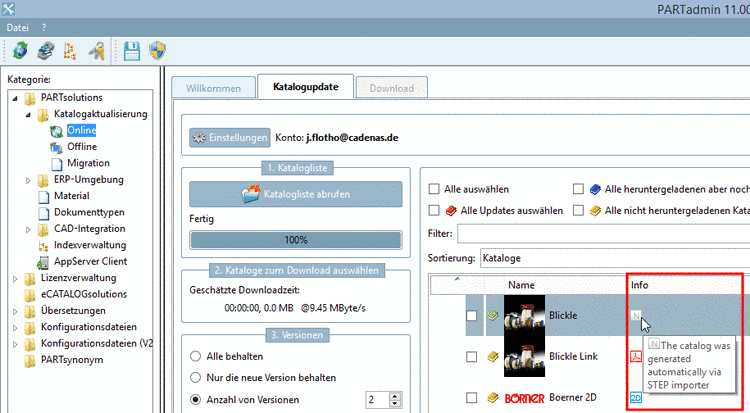Expand the Konfigurationsdateien tree node
The image size is (750, 413).
tap(15, 328)
